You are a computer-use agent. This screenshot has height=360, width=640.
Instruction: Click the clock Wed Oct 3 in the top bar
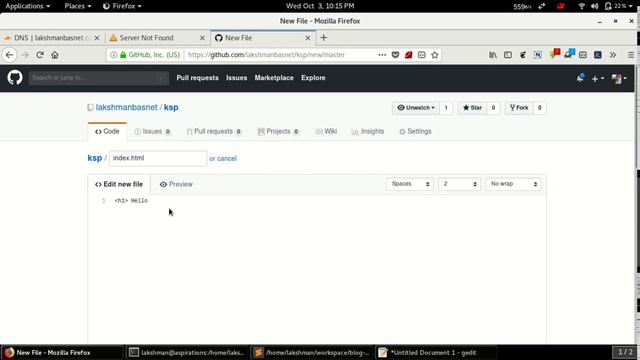click(x=320, y=6)
